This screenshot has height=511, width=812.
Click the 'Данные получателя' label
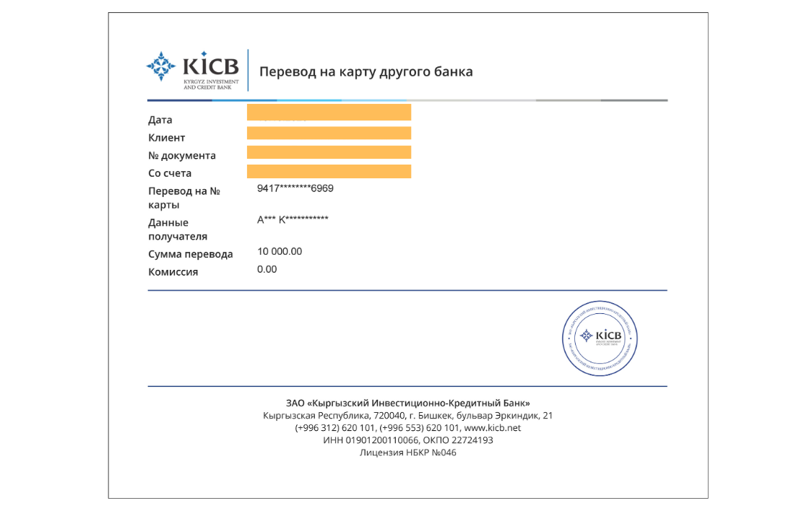[178, 230]
